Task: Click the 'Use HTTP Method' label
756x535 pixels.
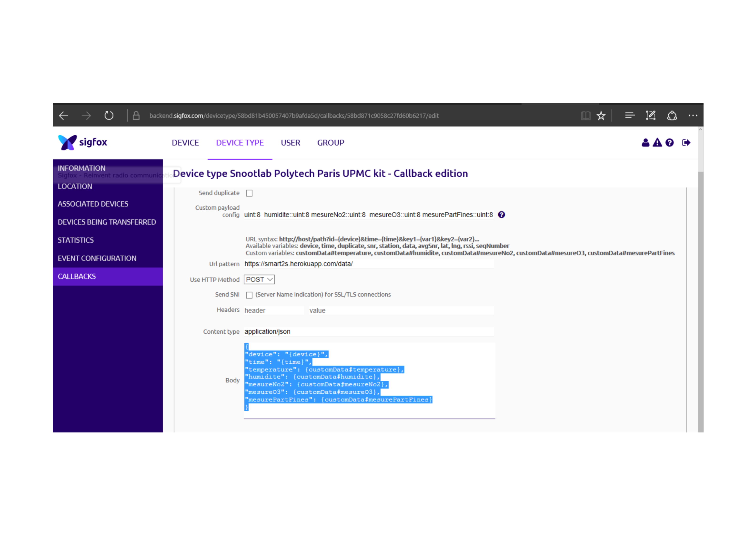Action: pyautogui.click(x=214, y=280)
